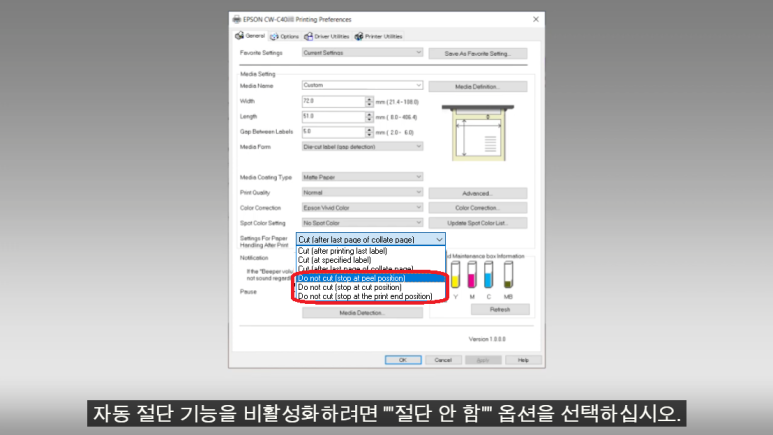The image size is (773, 435).
Task: Collapse the Paper Handling After Print dropdown
Action: coord(371,239)
